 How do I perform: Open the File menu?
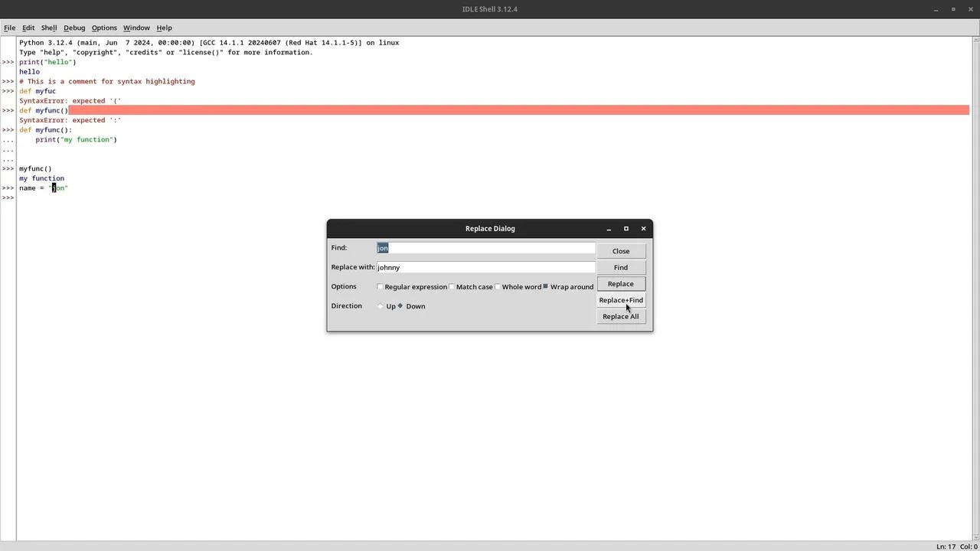click(x=9, y=28)
